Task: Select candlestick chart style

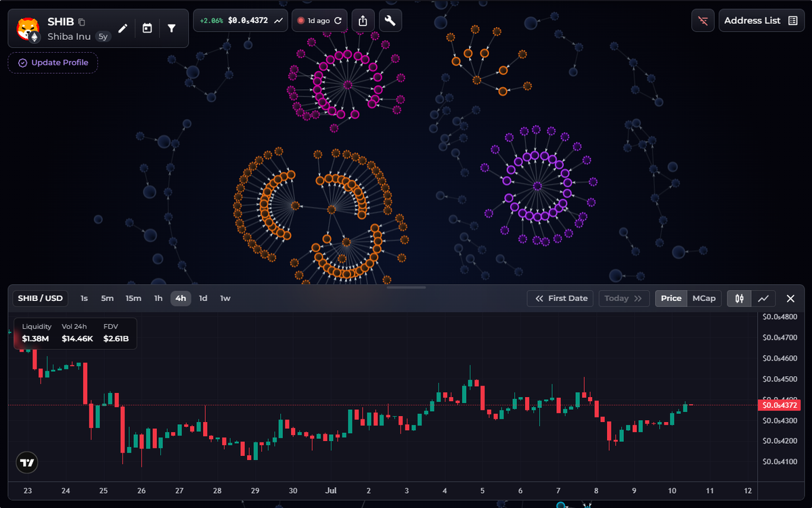Action: (x=740, y=298)
